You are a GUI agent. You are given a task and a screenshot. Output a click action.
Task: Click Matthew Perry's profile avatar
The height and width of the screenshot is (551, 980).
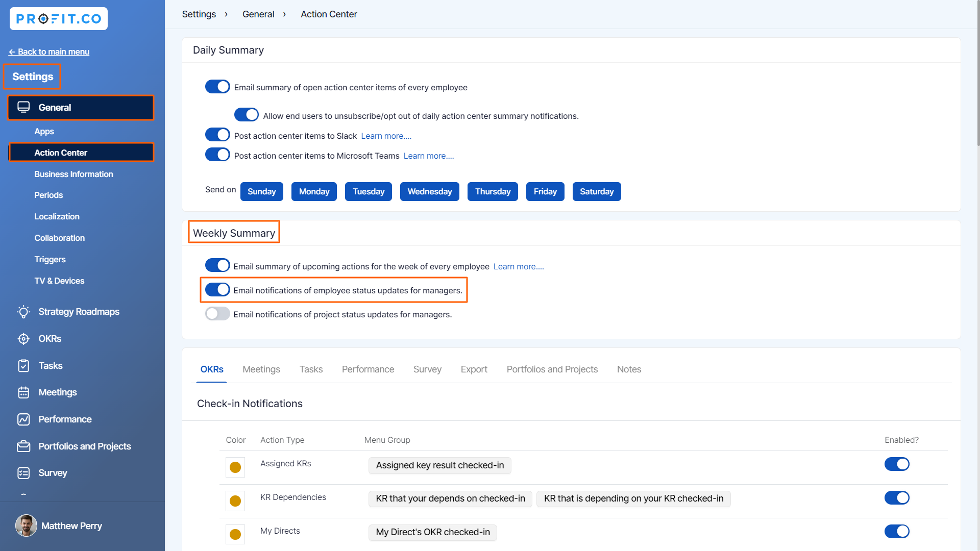(26, 525)
